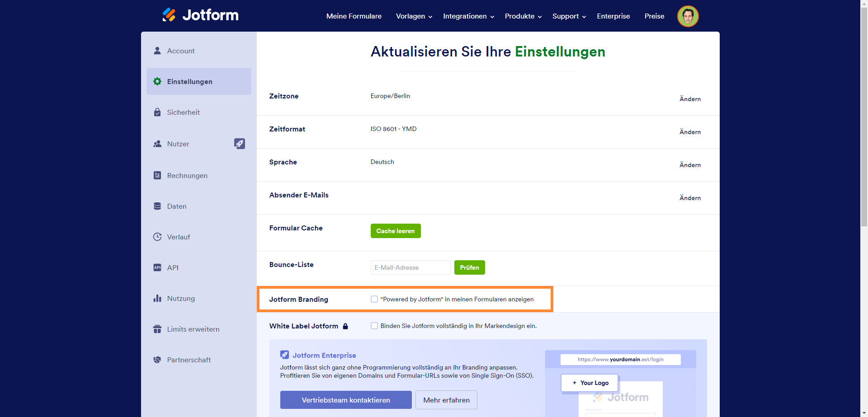Click the Prüfen button

coord(470,267)
